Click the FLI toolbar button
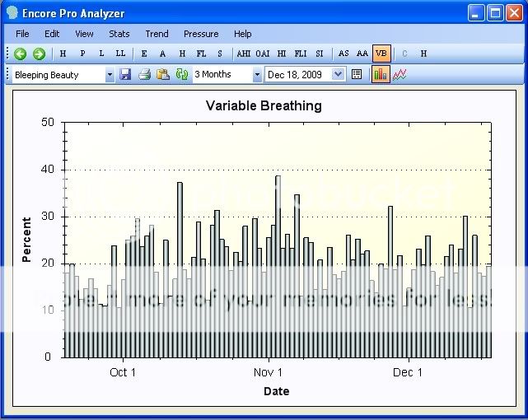528x420 pixels. [300, 54]
